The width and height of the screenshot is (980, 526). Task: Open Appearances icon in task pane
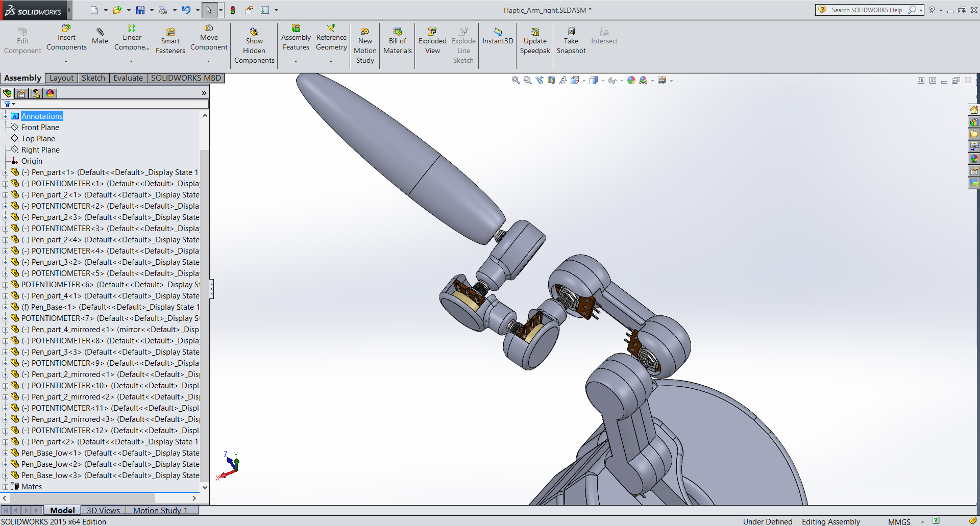pyautogui.click(x=974, y=159)
